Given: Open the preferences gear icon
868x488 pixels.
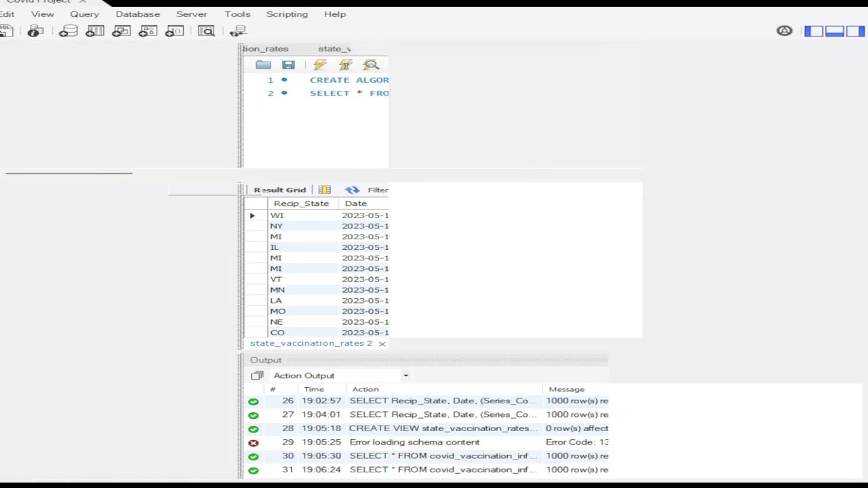Looking at the screenshot, I should [x=785, y=31].
